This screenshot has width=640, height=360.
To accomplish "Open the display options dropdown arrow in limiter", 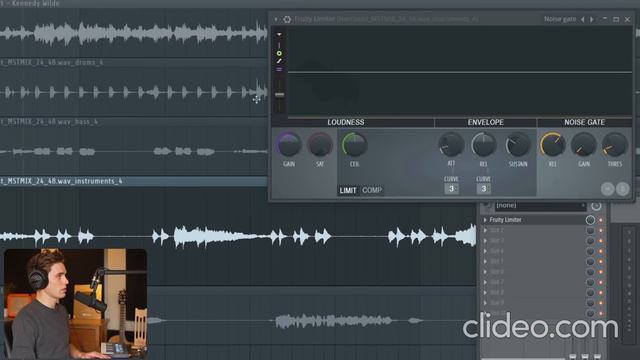I will [279, 35].
